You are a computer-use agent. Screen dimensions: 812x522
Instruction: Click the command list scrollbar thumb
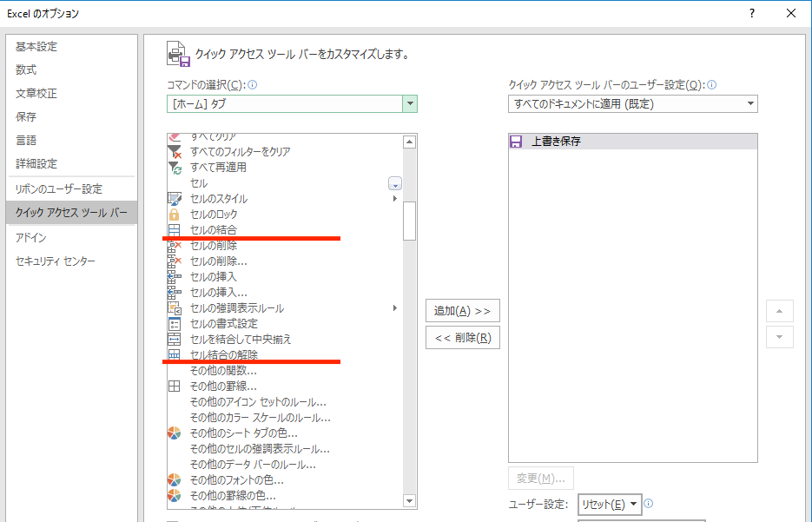click(410, 221)
